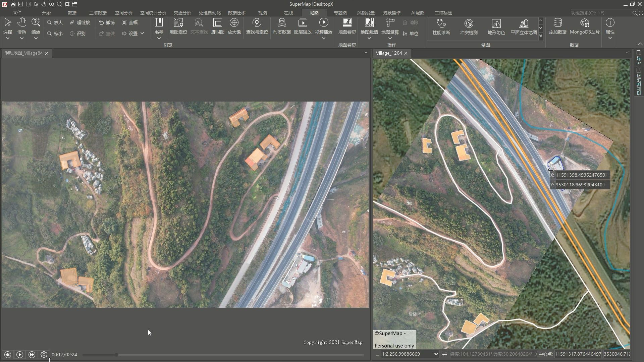Activate the 识别 identify tool

(x=78, y=34)
